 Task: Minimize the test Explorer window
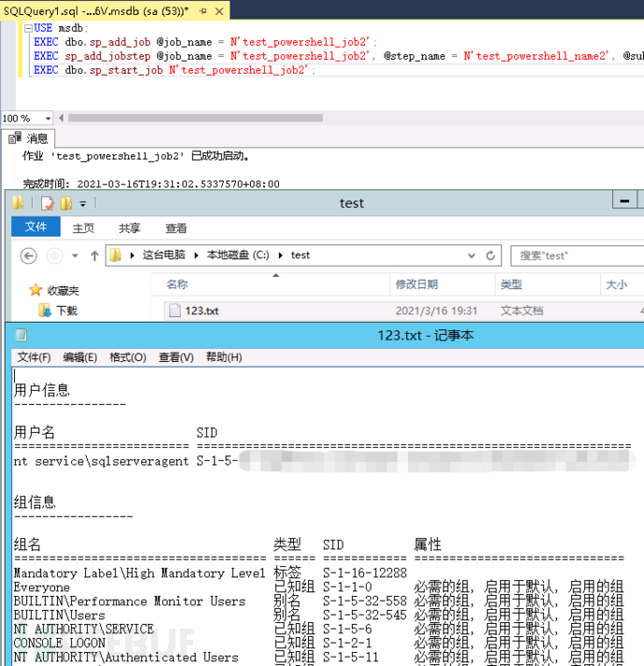point(624,201)
